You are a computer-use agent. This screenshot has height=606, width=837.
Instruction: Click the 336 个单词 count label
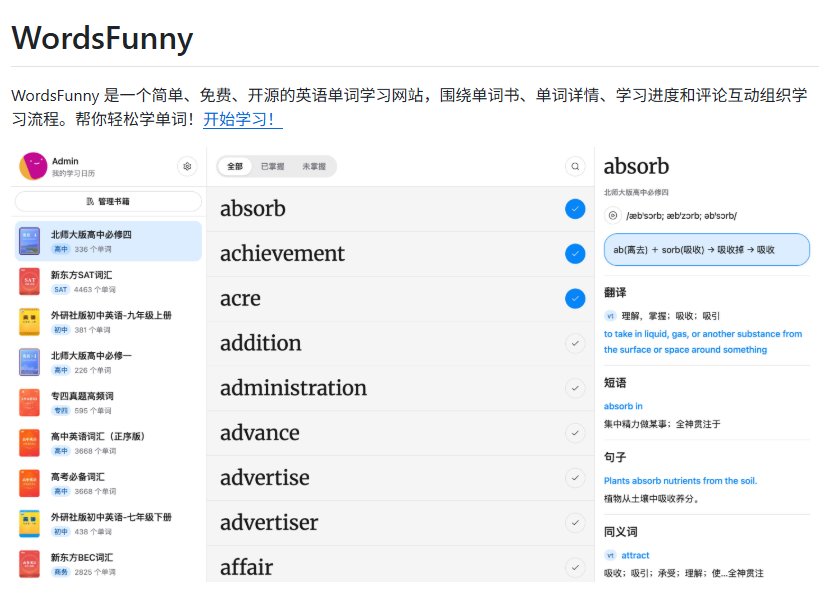93,249
